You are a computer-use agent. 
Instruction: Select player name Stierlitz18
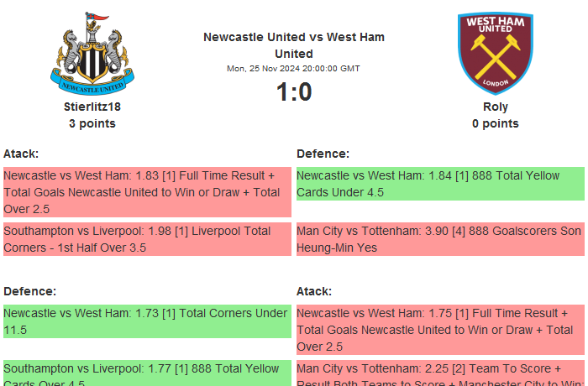92,107
